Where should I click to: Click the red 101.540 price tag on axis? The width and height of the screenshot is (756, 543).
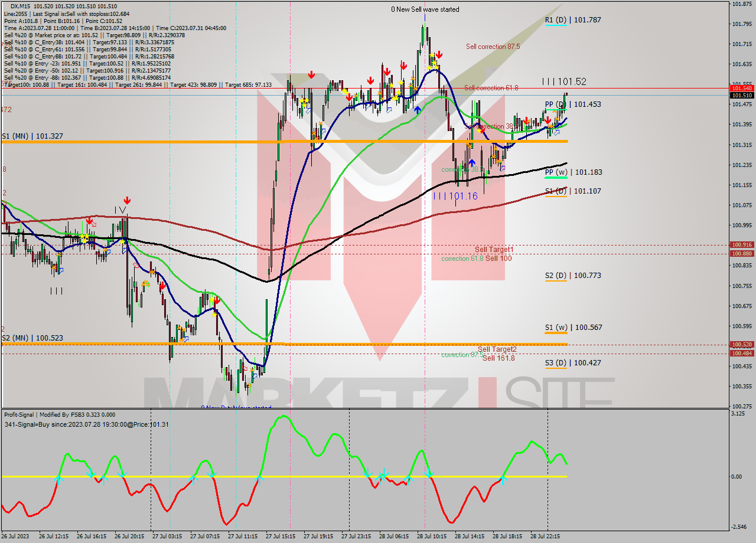point(742,88)
